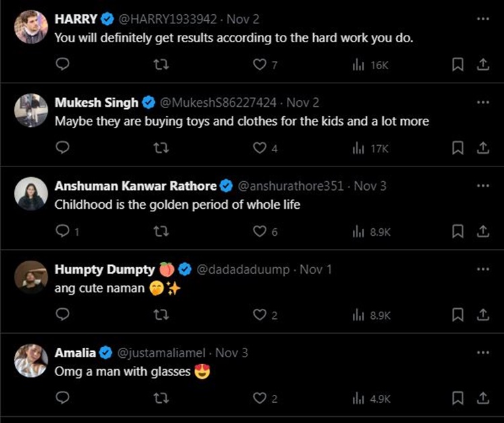Like Anshuman Kanwar Rathore's tweet
This screenshot has width=504, height=423.
pos(260,231)
